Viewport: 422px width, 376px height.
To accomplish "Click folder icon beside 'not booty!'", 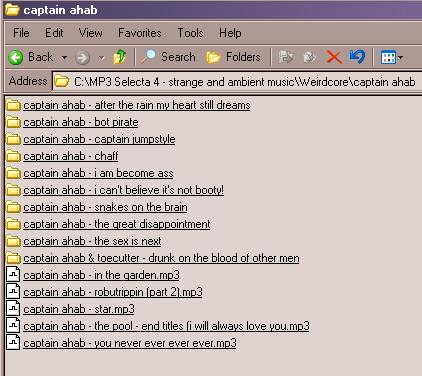I will click(13, 190).
